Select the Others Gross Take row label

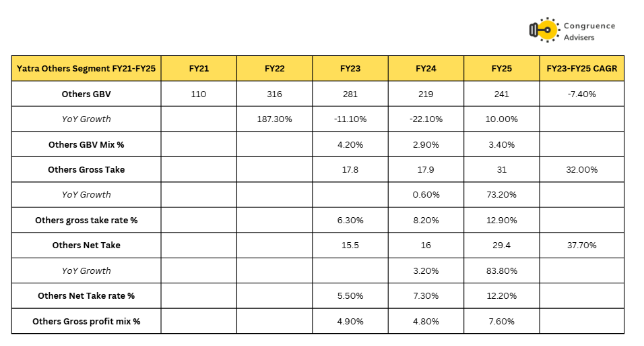pos(86,169)
